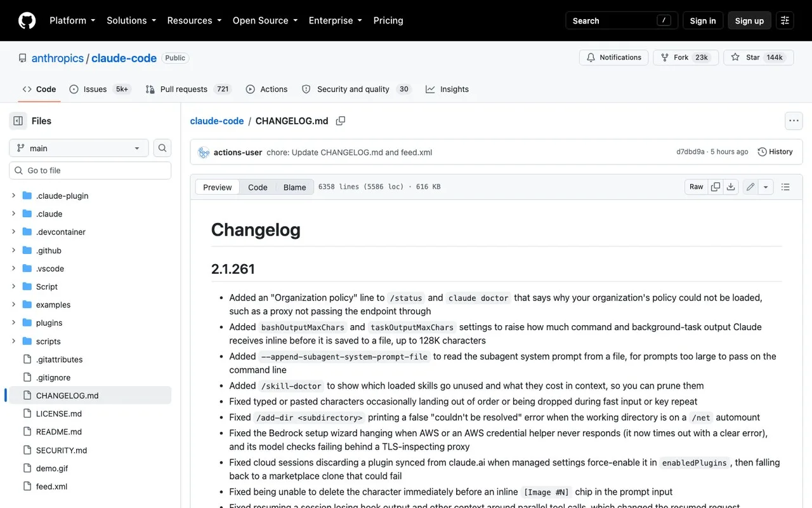Open file search magnifier icon

tap(162, 148)
